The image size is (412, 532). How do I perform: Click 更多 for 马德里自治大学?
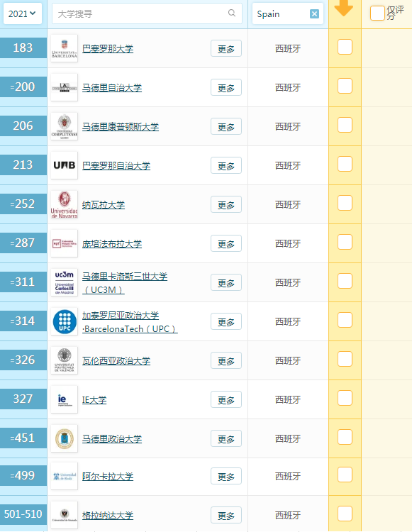pyautogui.click(x=226, y=87)
